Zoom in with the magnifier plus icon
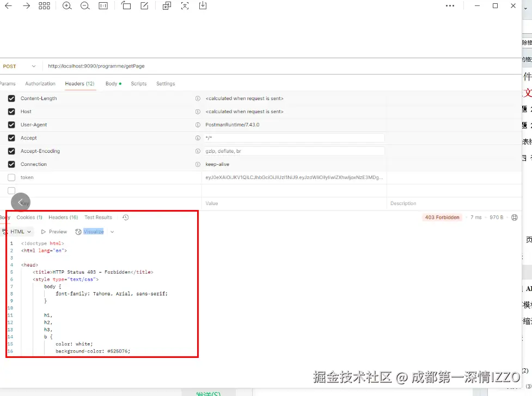 [x=67, y=6]
